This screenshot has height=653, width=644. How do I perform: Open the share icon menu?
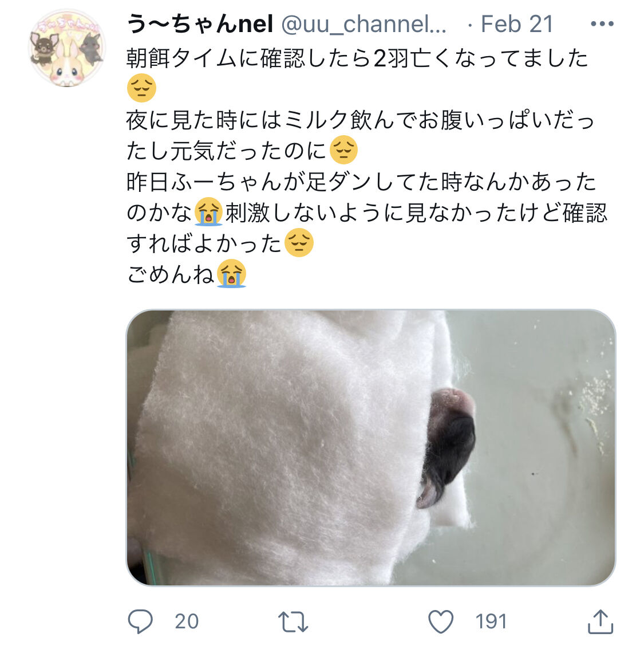click(600, 621)
